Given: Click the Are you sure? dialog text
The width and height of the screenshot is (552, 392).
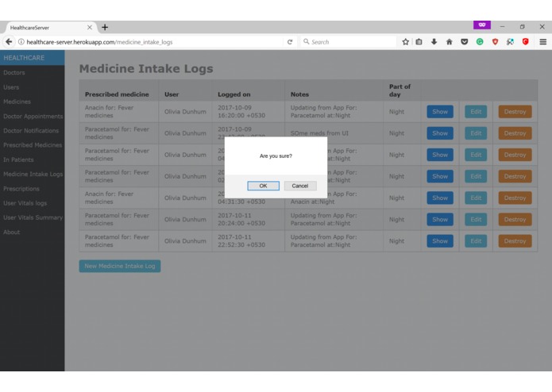Looking at the screenshot, I should click(x=276, y=156).
